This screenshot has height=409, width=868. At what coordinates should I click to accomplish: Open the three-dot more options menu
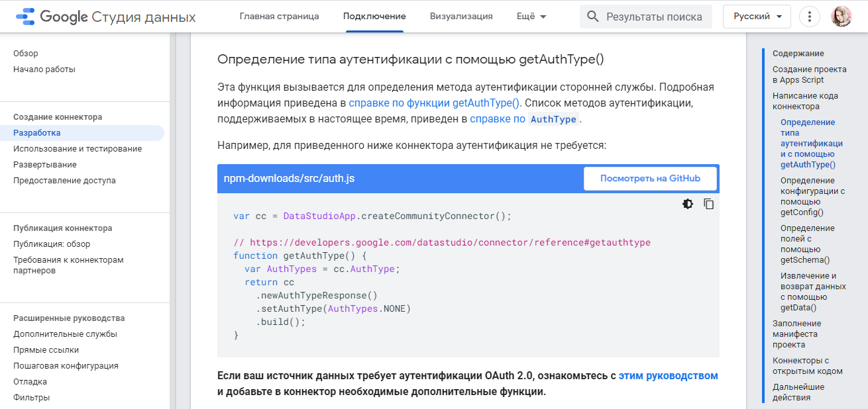810,17
